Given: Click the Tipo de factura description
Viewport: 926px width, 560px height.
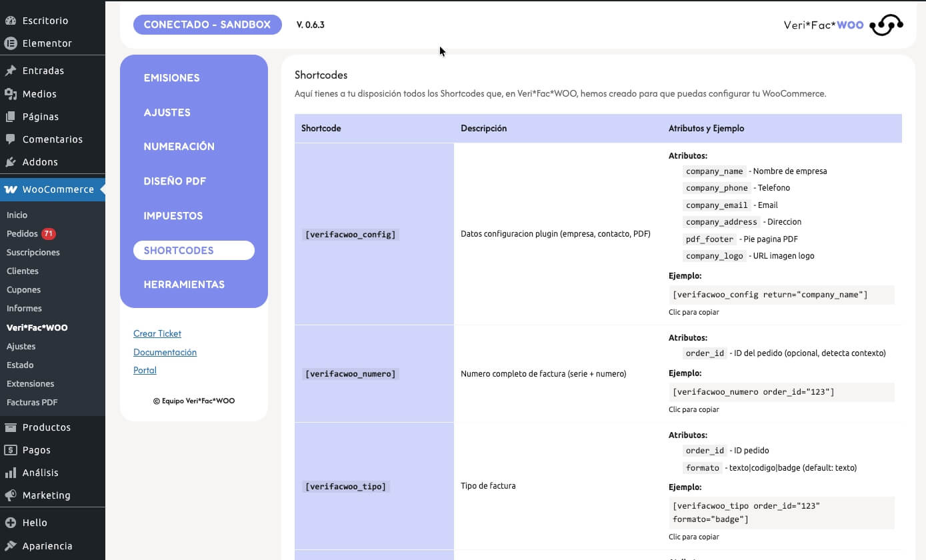Looking at the screenshot, I should (x=488, y=486).
